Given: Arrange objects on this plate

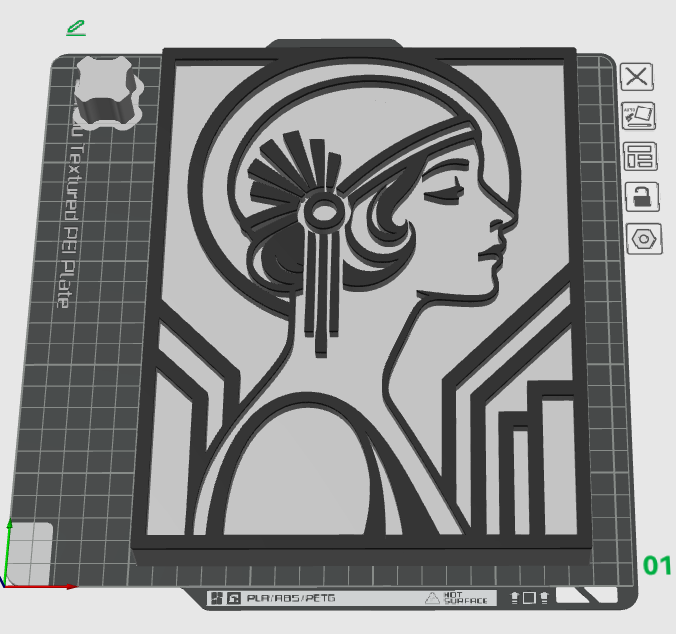Looking at the screenshot, I should [640, 156].
